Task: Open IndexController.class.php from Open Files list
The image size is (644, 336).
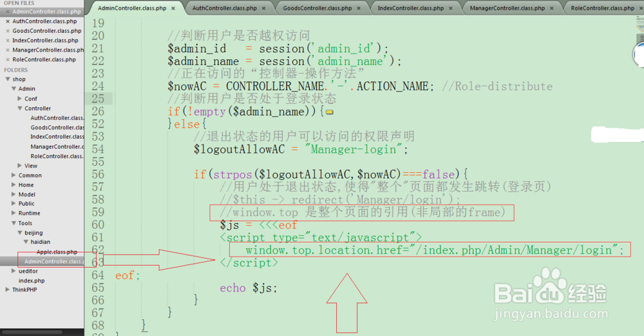Action: click(x=45, y=40)
